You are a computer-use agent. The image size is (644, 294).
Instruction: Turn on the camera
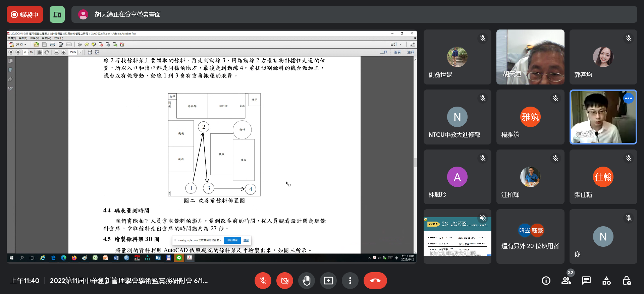pyautogui.click(x=284, y=281)
